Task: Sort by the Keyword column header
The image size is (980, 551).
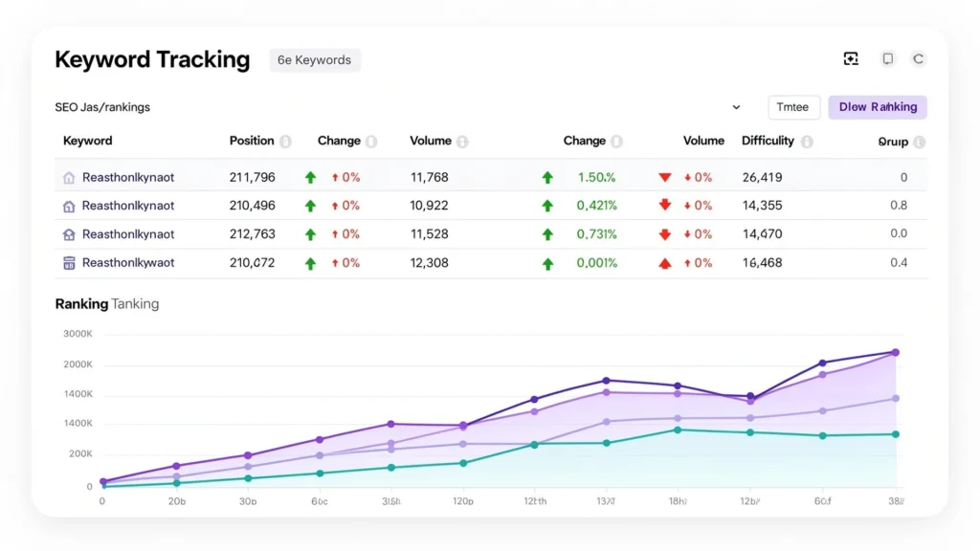Action: (x=88, y=141)
